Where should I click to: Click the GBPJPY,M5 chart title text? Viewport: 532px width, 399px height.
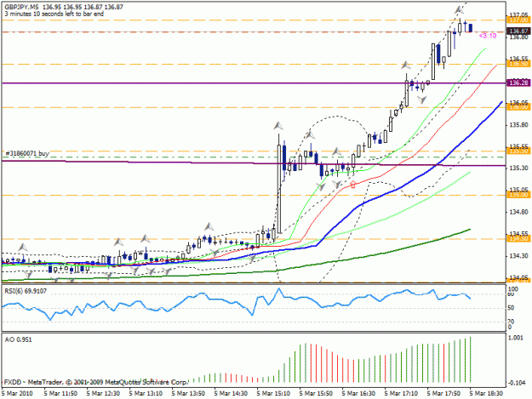(21, 7)
